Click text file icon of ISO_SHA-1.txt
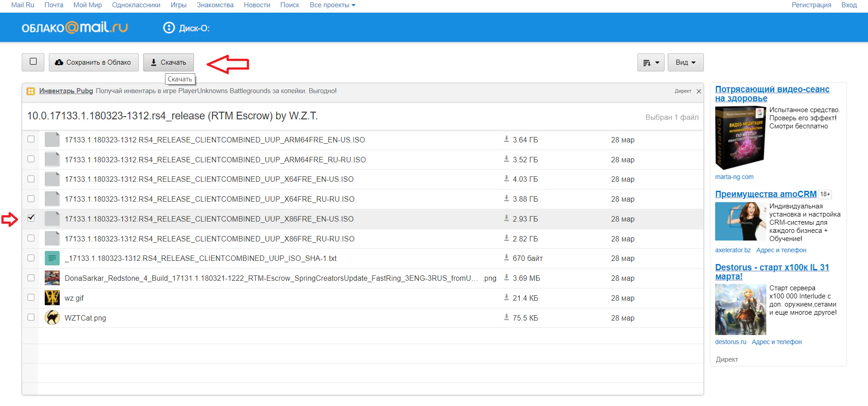The height and width of the screenshot is (406, 868). click(x=52, y=258)
